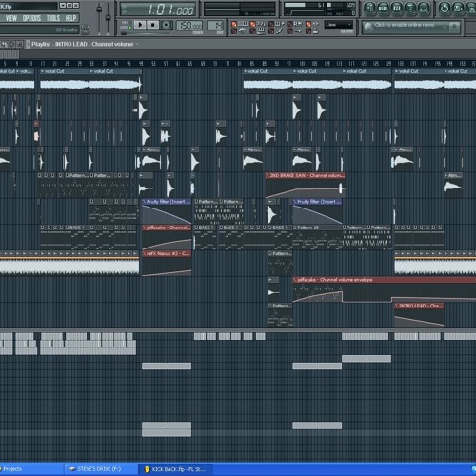Image resolution: width=476 pixels, height=476 pixels.
Task: Click the output oscilloscope monitor panel
Action: [x=240, y=9]
